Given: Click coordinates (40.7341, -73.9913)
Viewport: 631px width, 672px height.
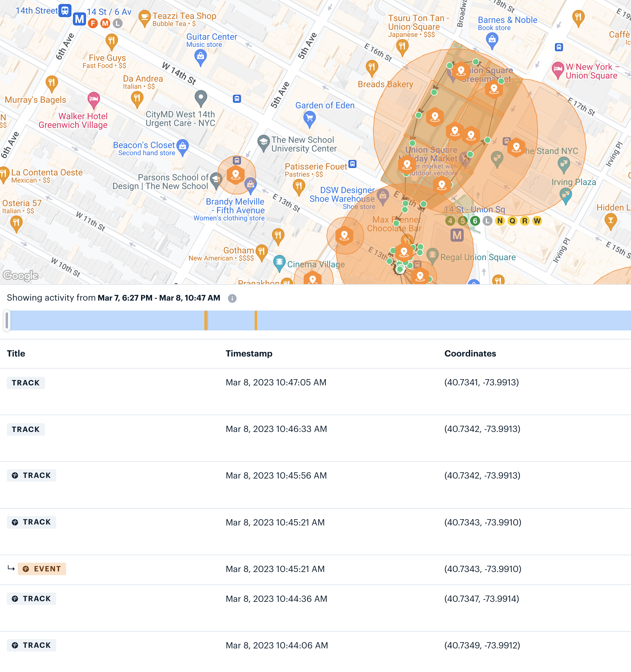Looking at the screenshot, I should [x=482, y=382].
